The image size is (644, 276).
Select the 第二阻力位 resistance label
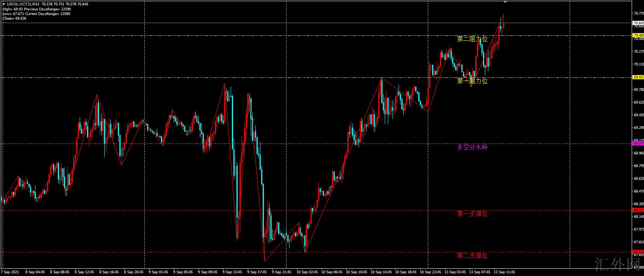coord(472,39)
